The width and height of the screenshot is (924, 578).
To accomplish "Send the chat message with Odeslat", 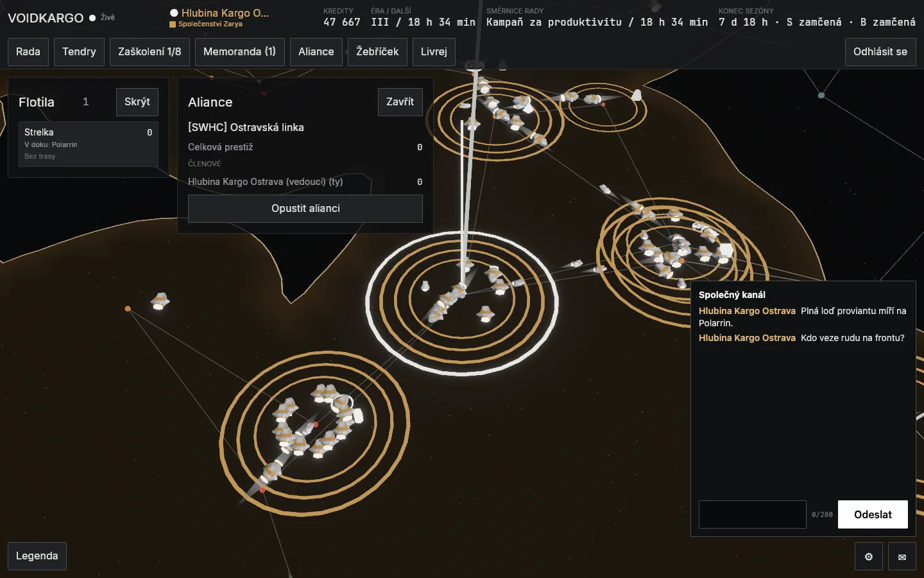I will pyautogui.click(x=873, y=514).
